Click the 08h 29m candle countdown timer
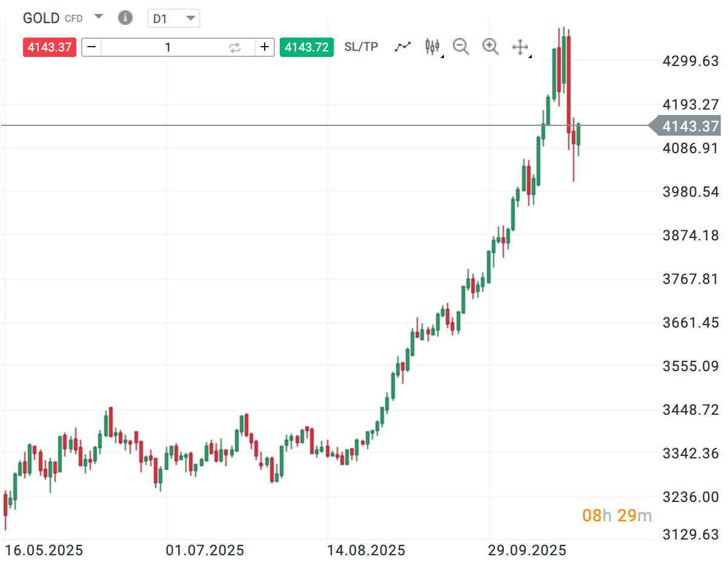 [x=617, y=516]
